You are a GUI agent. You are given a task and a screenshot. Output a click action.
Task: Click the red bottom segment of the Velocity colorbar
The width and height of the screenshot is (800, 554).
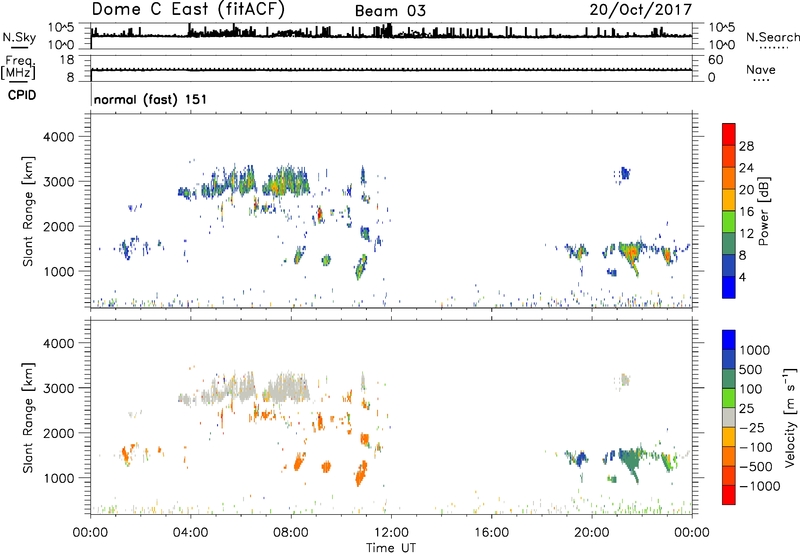[x=729, y=495]
